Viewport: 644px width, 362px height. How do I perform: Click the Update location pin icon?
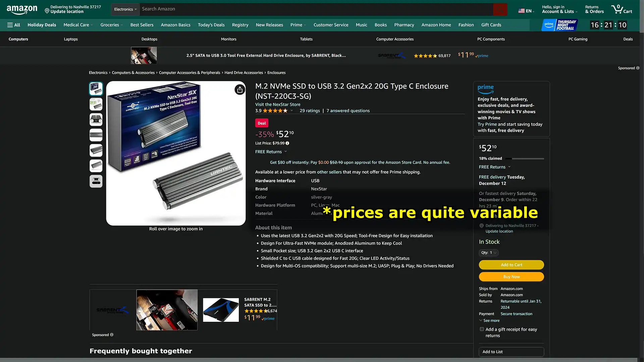pyautogui.click(x=47, y=11)
